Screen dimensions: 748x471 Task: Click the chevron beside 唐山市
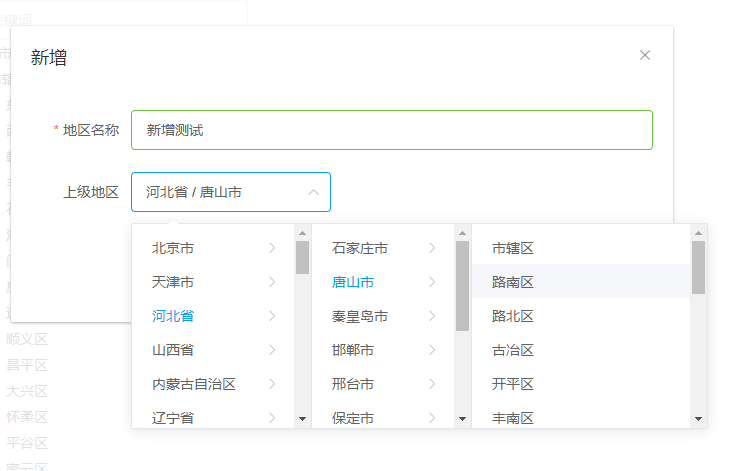(432, 282)
